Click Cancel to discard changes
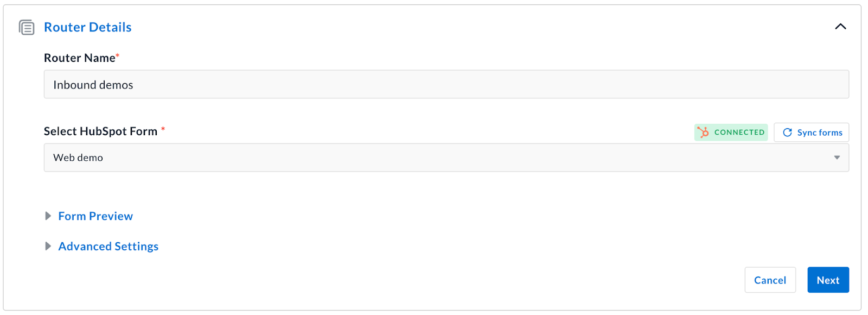 (769, 280)
